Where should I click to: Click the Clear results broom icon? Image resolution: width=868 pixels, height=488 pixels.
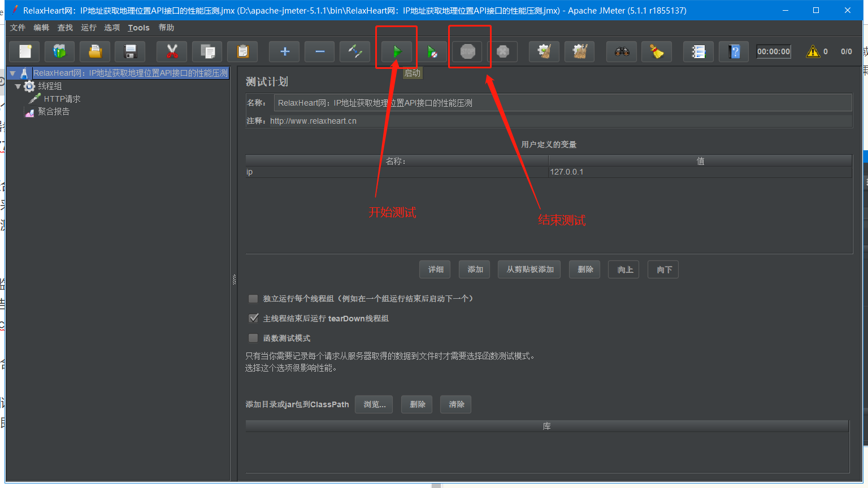[x=544, y=51]
